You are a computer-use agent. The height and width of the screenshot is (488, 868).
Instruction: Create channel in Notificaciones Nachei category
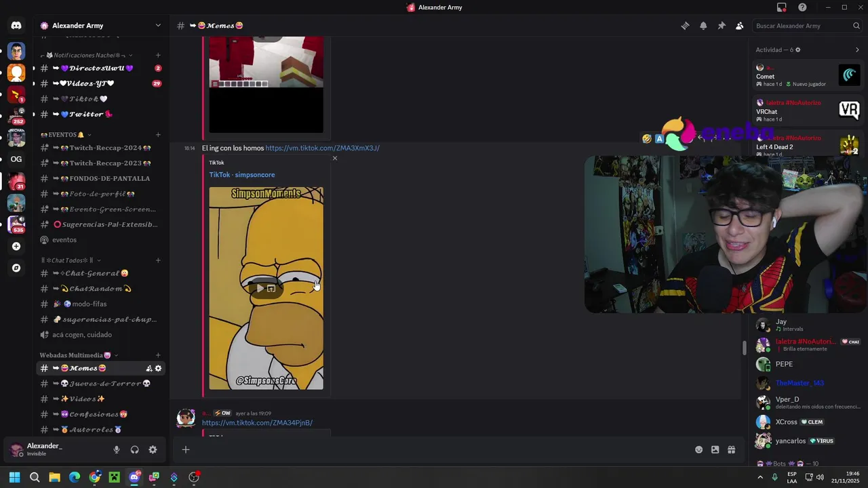pyautogui.click(x=158, y=55)
